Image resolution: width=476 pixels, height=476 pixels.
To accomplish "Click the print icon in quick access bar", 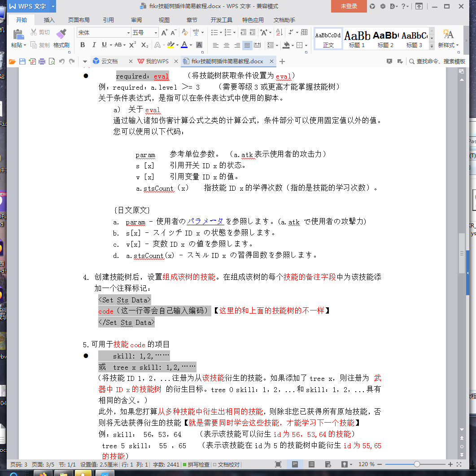I will pos(42,61).
